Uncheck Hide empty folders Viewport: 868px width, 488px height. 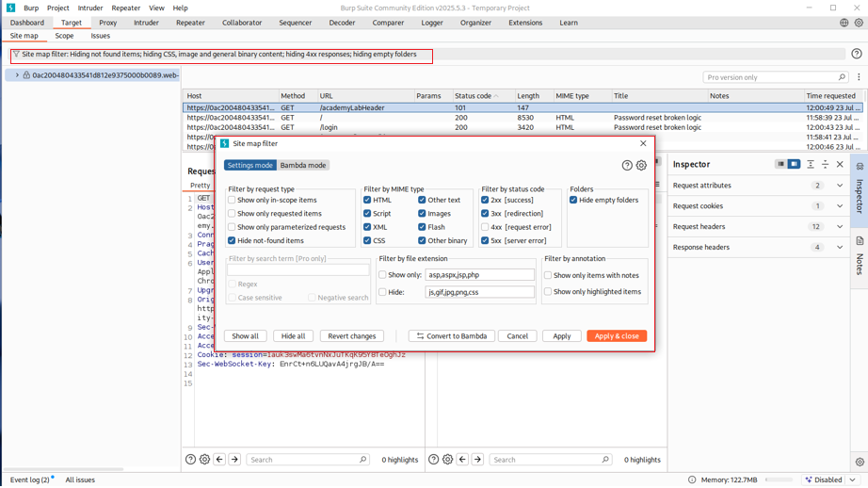click(x=573, y=200)
